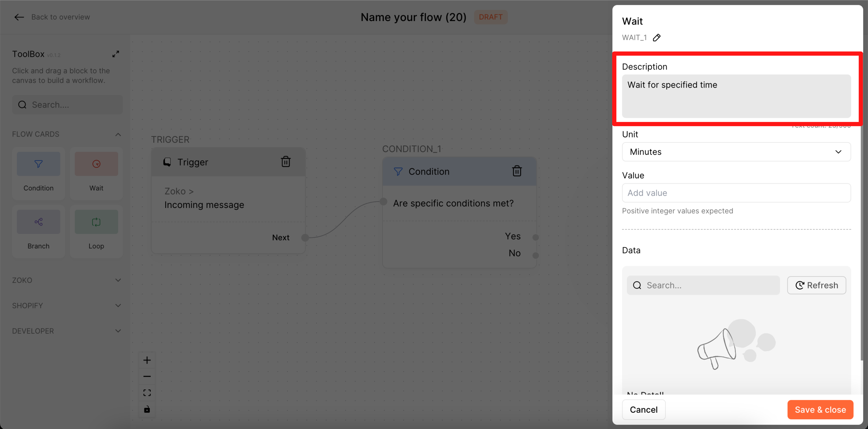Click the Yes output connector dot

pyautogui.click(x=535, y=237)
